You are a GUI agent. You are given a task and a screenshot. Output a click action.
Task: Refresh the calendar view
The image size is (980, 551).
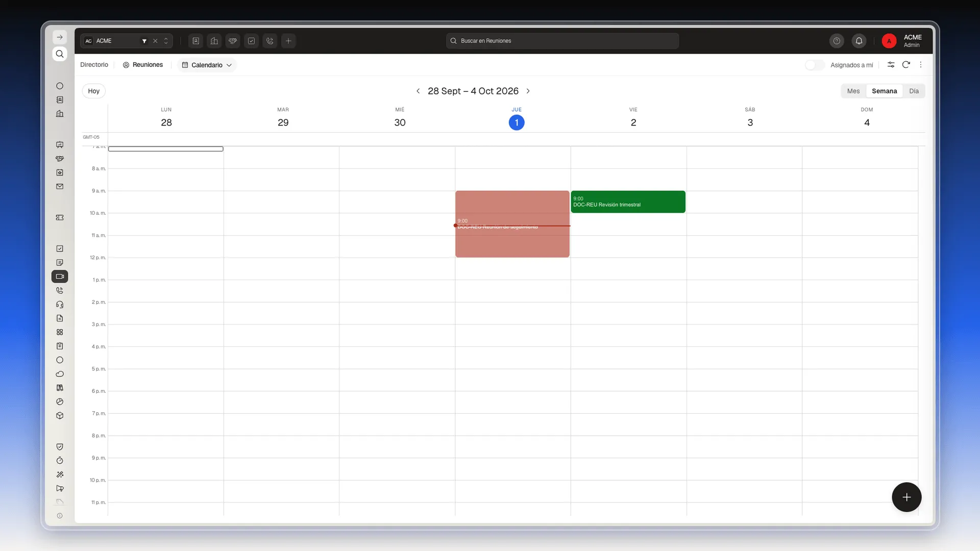pyautogui.click(x=906, y=65)
